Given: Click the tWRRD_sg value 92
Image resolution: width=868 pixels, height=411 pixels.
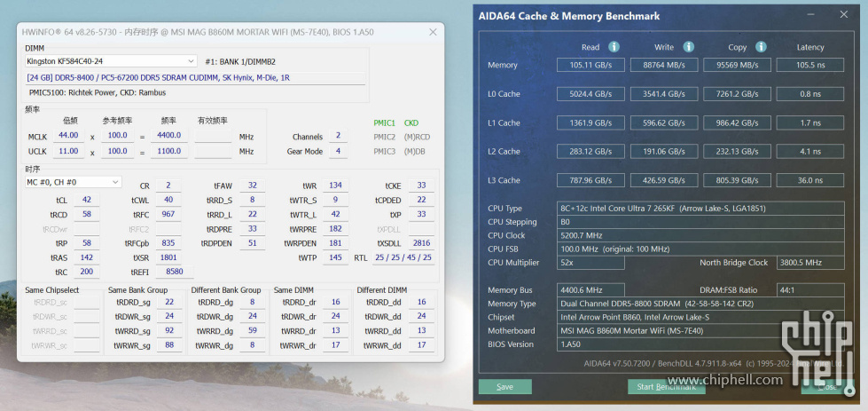Looking at the screenshot, I should tap(169, 331).
